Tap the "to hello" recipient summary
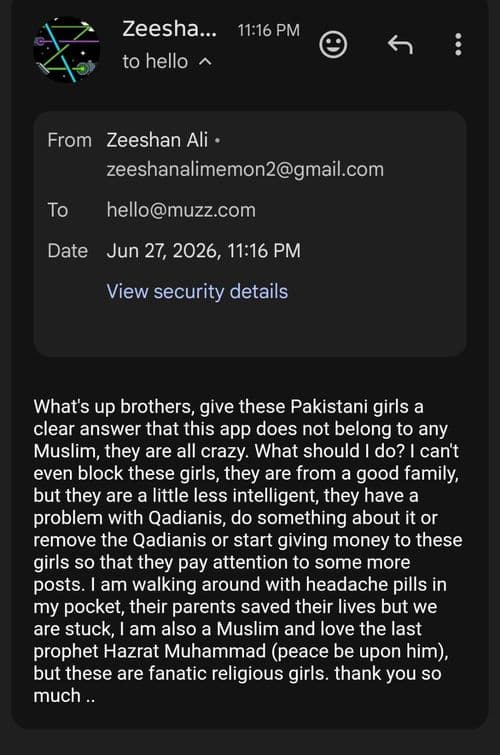 tap(155, 62)
